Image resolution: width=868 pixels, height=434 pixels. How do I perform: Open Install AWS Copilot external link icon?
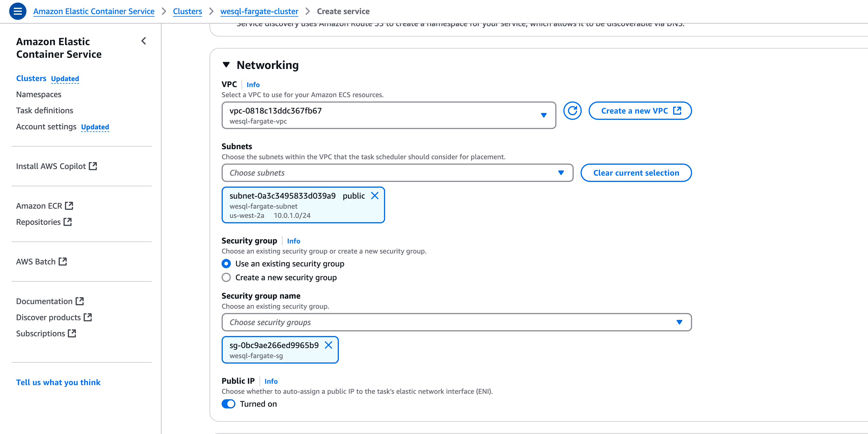[93, 166]
